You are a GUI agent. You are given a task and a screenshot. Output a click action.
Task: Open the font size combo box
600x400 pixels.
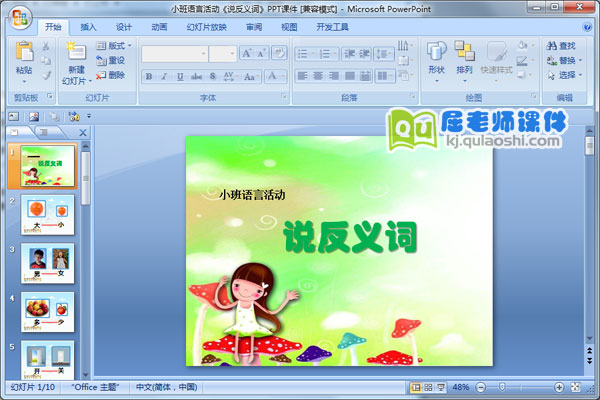pyautogui.click(x=223, y=54)
